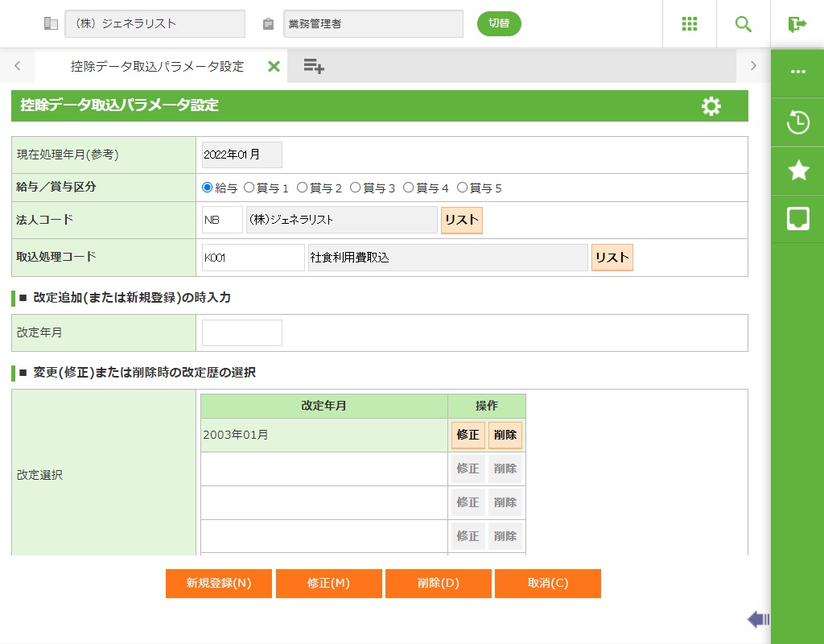Choose the 賞与3 radio option

pos(356,188)
